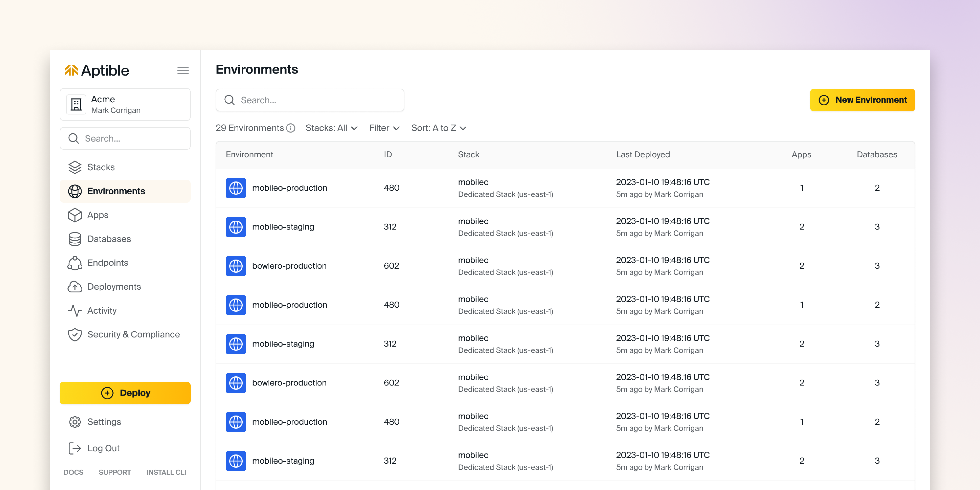The width and height of the screenshot is (980, 490).
Task: Click the Apps cube icon
Action: point(75,215)
